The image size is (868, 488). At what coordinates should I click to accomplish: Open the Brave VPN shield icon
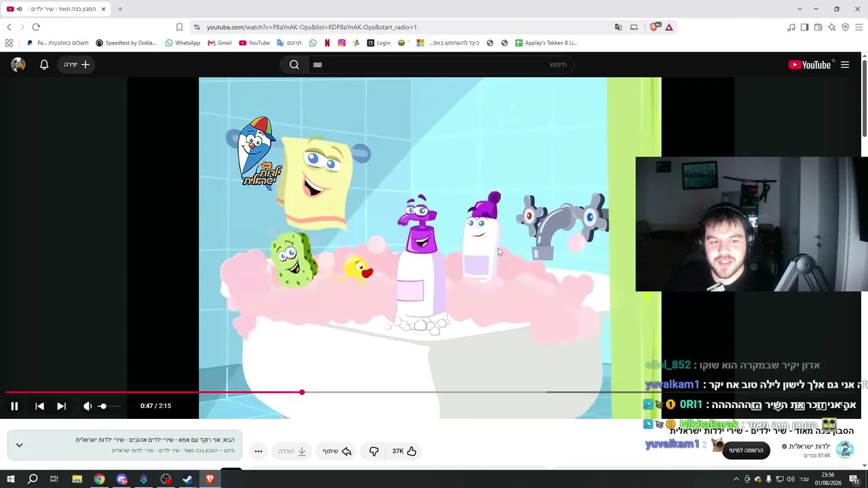[x=845, y=27]
